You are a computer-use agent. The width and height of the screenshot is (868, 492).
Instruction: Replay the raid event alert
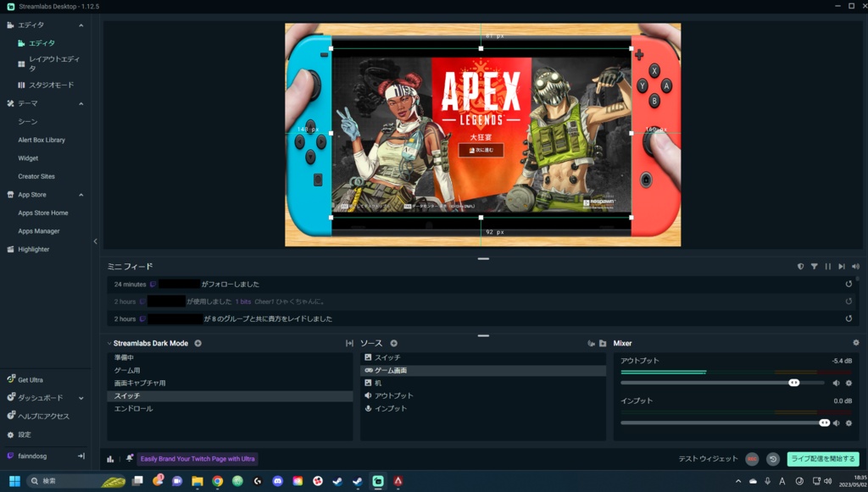tap(849, 319)
